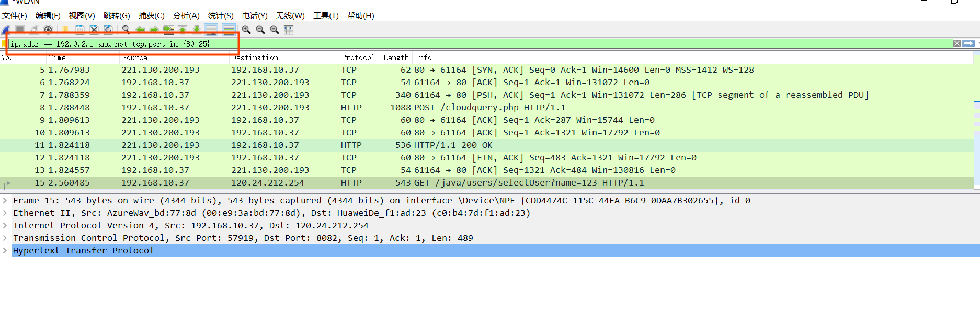Viewport: 980px width, 323px height.
Task: Open the 电话(Y) menu
Action: 255,16
